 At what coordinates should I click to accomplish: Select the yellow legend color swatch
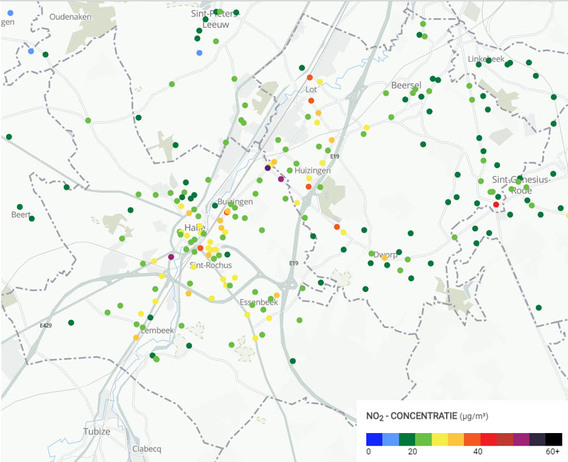coord(439,439)
